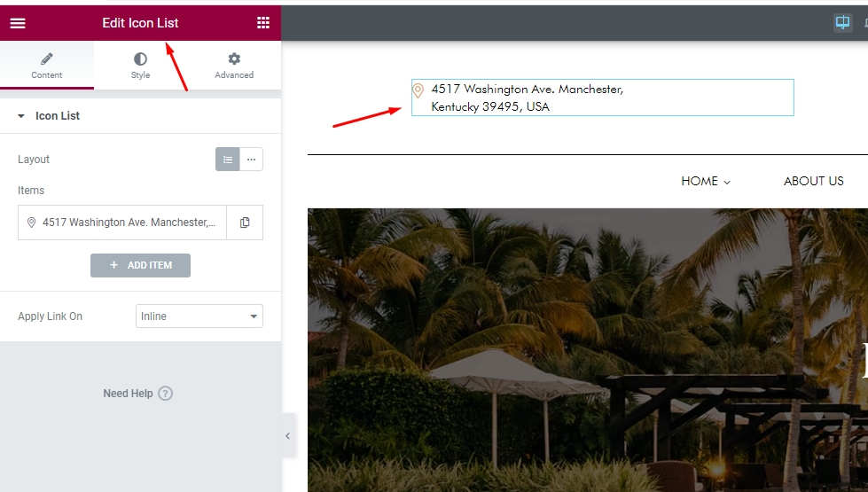Click the pin icon in the Items row

(32, 223)
